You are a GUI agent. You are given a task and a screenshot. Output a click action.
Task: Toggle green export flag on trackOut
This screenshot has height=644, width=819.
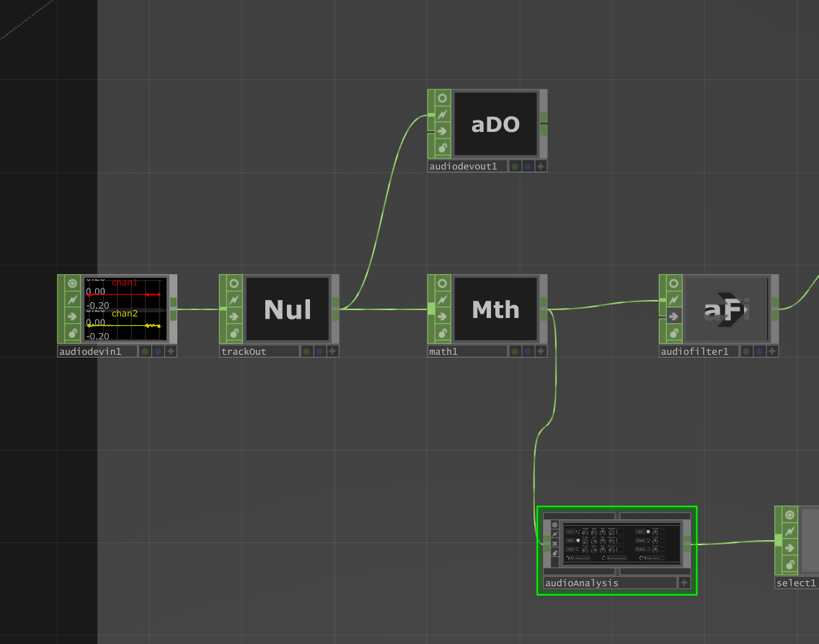pos(306,351)
